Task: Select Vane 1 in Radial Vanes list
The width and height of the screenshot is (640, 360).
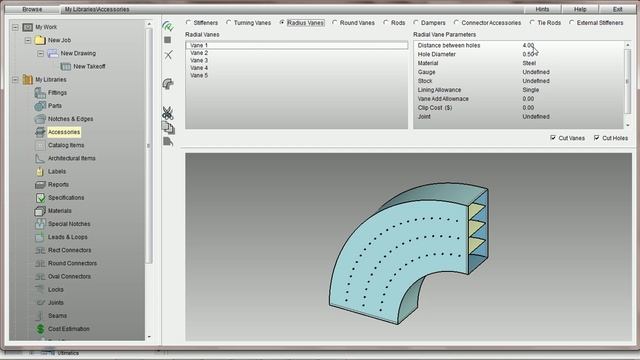Action: (297, 45)
